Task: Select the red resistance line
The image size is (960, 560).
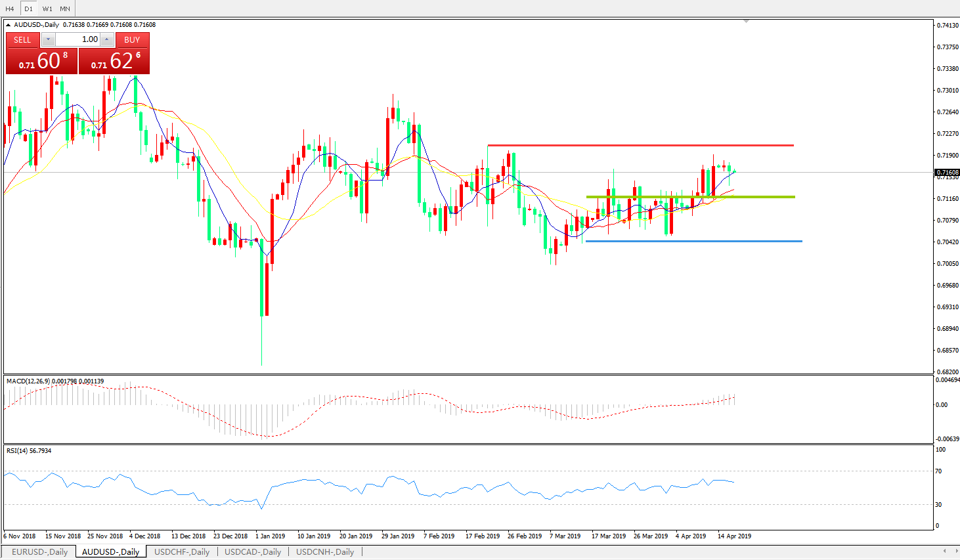Action: click(x=640, y=145)
